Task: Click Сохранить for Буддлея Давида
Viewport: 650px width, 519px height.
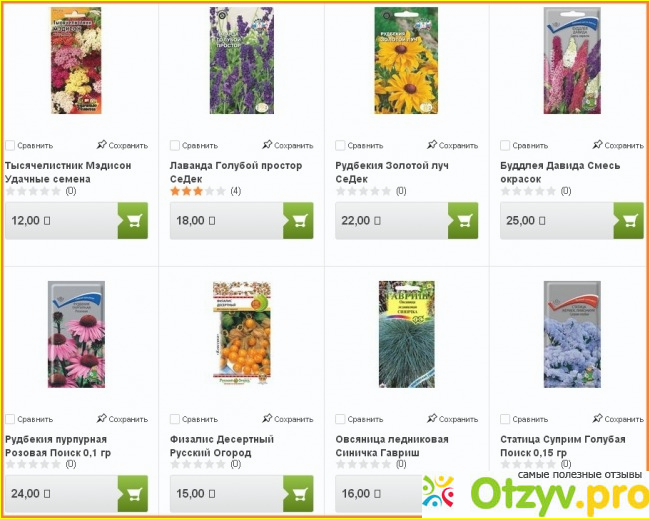Action: (x=618, y=145)
